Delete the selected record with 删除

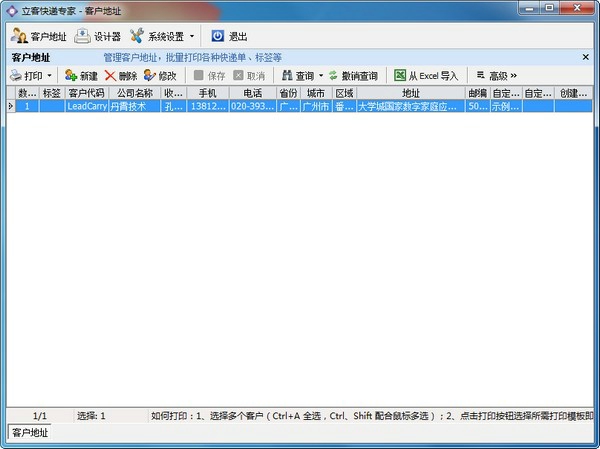click(x=120, y=75)
